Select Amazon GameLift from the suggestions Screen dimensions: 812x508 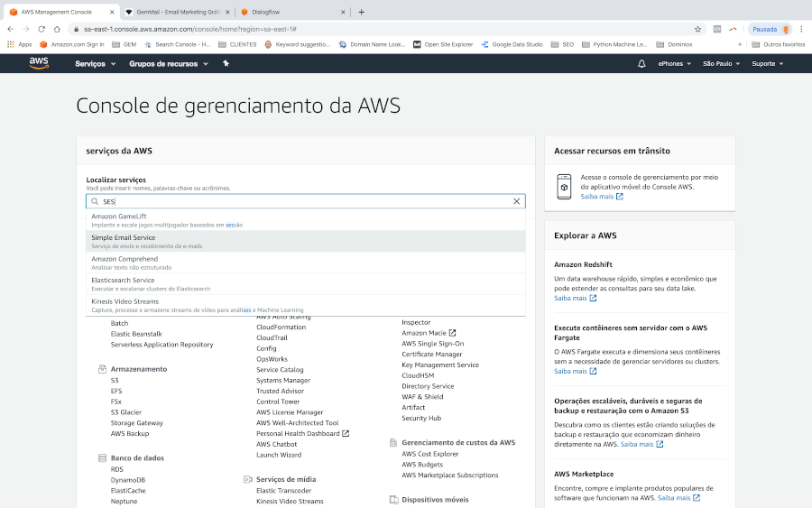pos(306,220)
